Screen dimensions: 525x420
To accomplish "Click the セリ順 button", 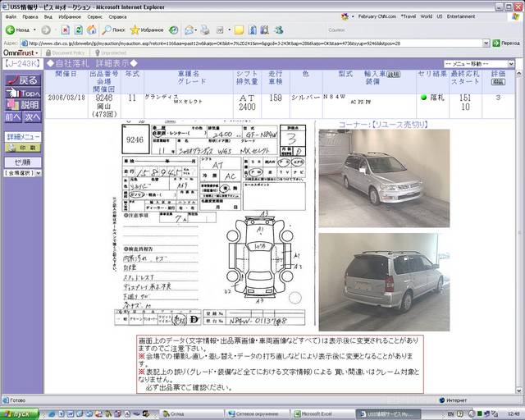I will pos(23,162).
